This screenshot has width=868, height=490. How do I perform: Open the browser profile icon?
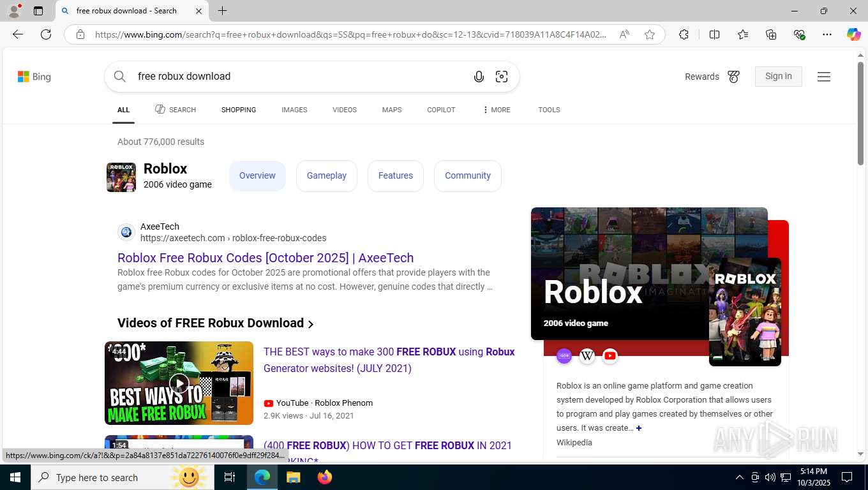(14, 11)
